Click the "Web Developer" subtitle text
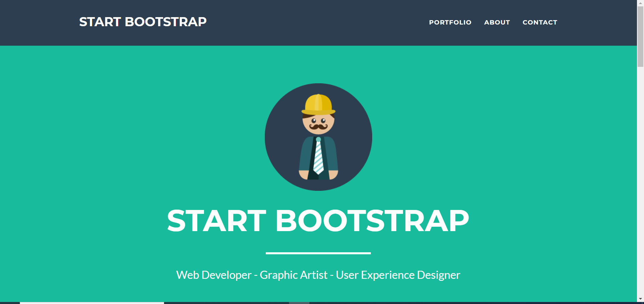 214,275
